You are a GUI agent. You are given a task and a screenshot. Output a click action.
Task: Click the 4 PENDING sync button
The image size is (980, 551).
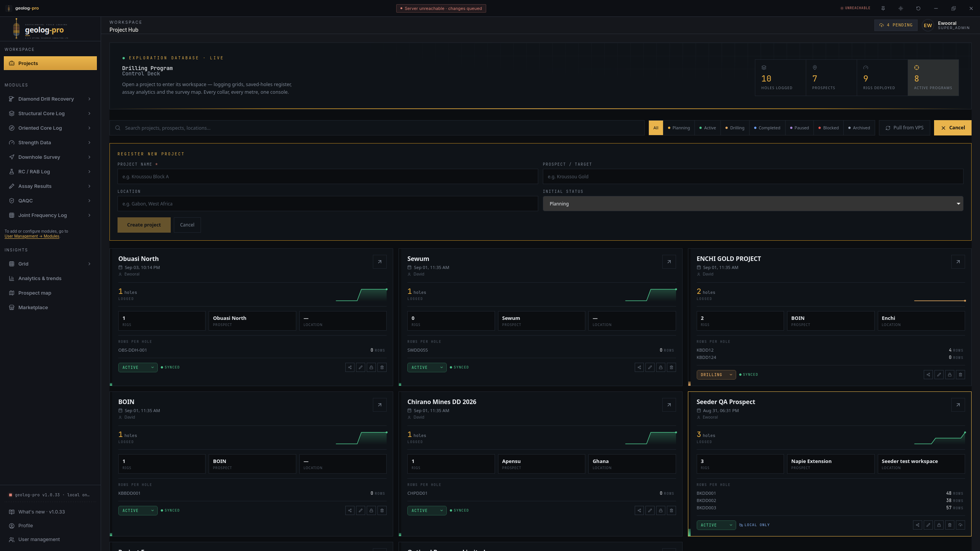point(896,25)
